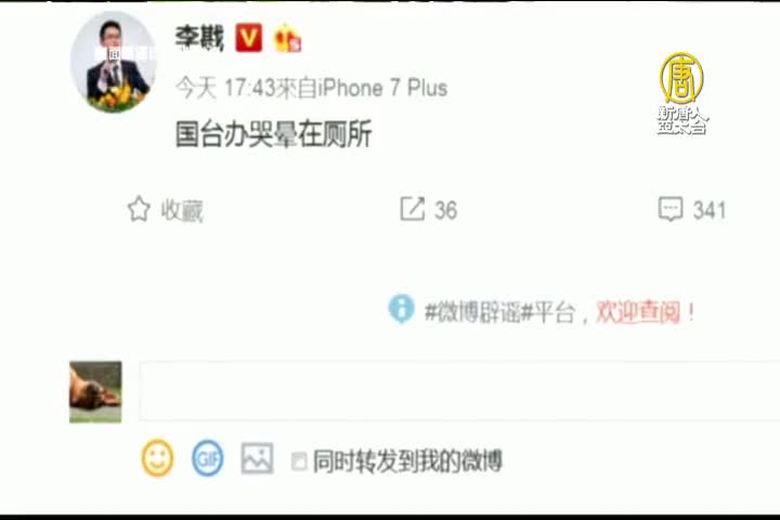780x520 pixels.
Task: Click the repost share icon
Action: click(x=412, y=208)
